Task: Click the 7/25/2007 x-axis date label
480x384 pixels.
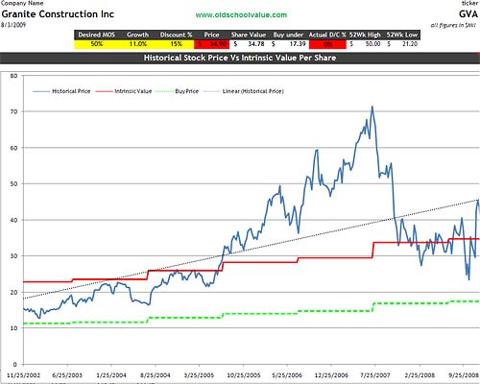Action: pyautogui.click(x=375, y=375)
